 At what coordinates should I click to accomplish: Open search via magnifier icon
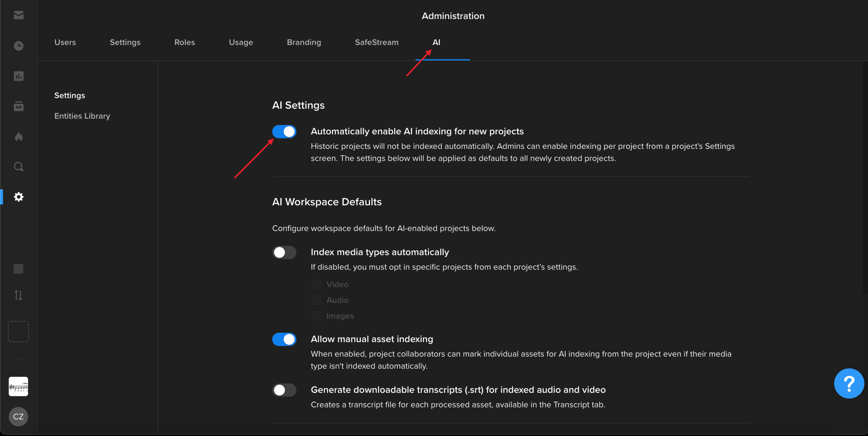[19, 167]
